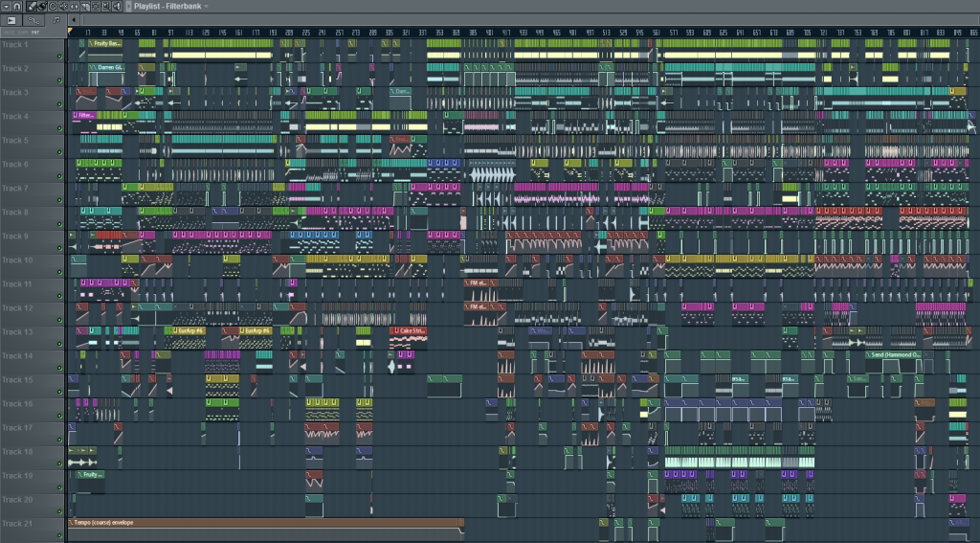
Task: Click the PAT label under the clip icons
Action: pyautogui.click(x=35, y=33)
